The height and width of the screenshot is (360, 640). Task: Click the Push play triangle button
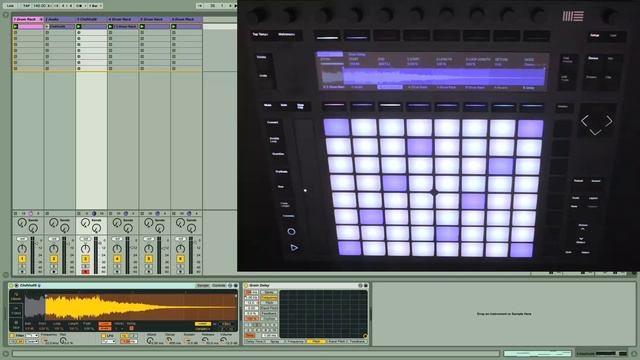pos(294,247)
